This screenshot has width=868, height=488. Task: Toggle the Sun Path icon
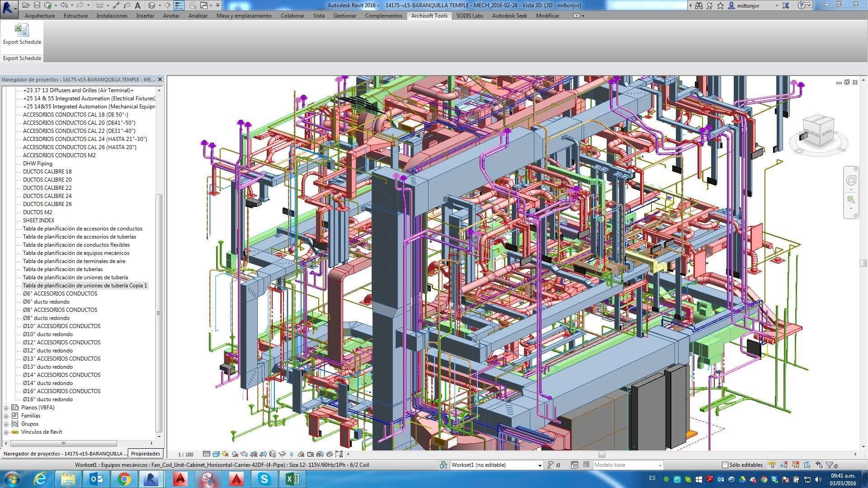(225, 454)
